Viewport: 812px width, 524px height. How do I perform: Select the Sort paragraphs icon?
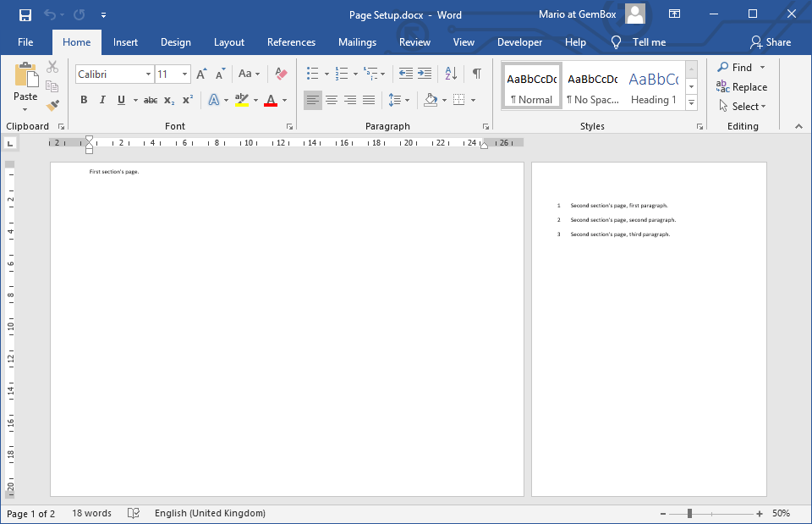coord(450,74)
